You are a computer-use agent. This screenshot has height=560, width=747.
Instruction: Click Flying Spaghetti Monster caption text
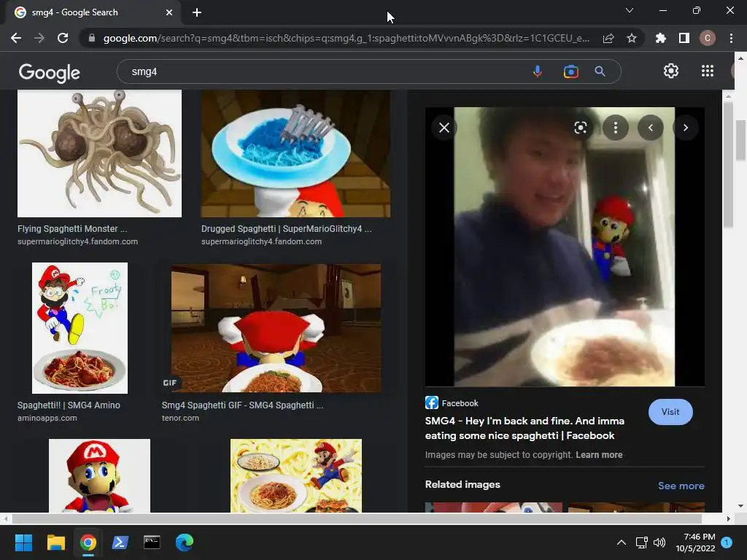coord(72,228)
